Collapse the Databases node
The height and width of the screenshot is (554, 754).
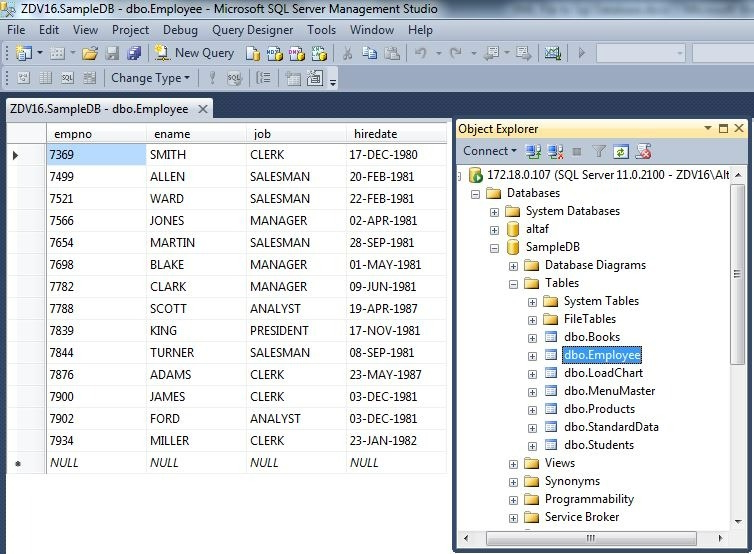click(x=476, y=194)
